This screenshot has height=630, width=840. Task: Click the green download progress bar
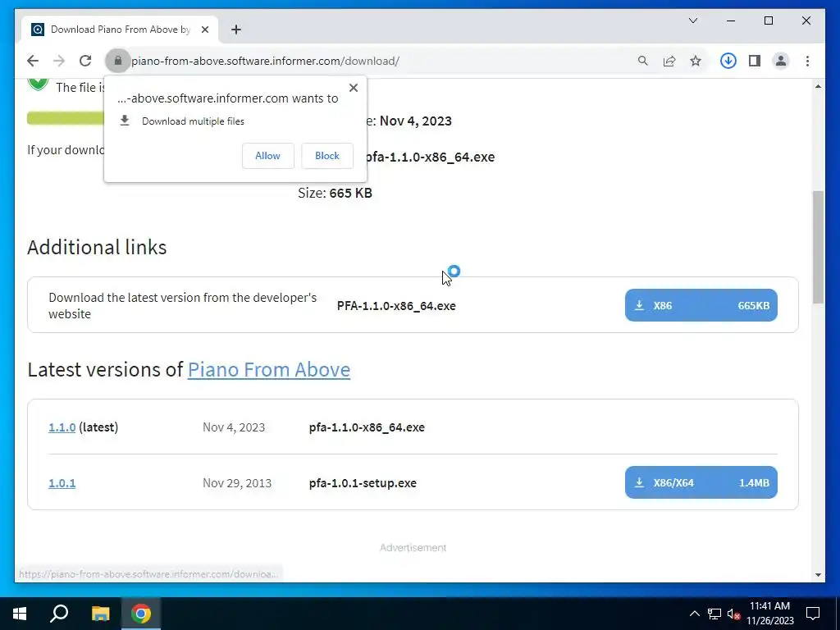point(66,118)
